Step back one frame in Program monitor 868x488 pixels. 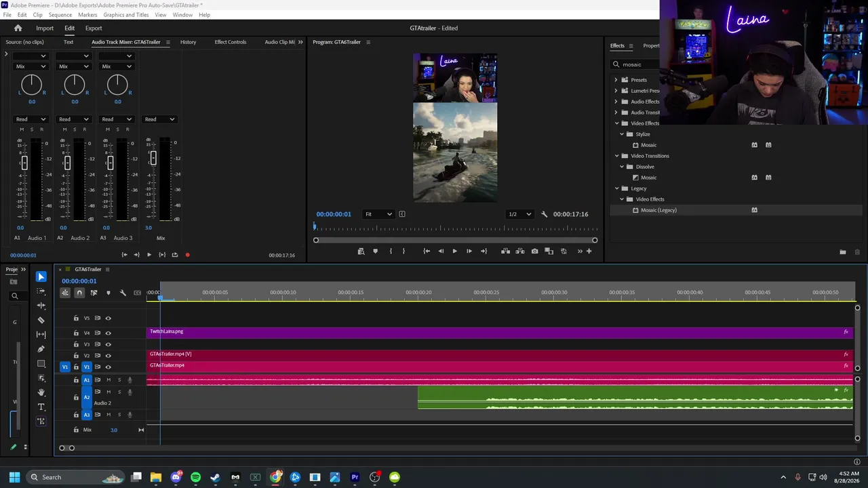tap(441, 251)
